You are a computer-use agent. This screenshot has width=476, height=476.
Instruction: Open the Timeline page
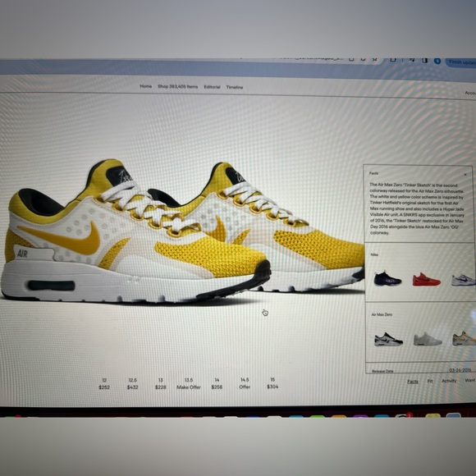pyautogui.click(x=235, y=87)
